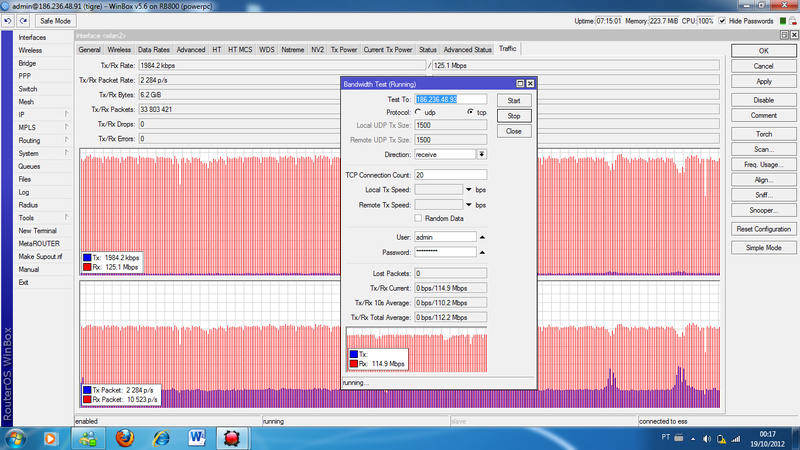Viewport: 800px width, 450px height.
Task: Switch to the General tab
Action: pyautogui.click(x=89, y=49)
